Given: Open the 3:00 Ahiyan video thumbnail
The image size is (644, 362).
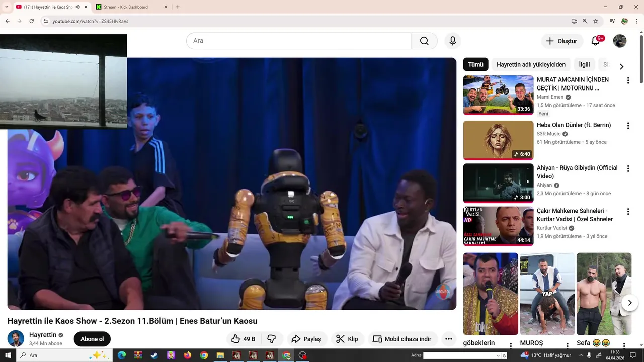Looking at the screenshot, I should point(498,183).
